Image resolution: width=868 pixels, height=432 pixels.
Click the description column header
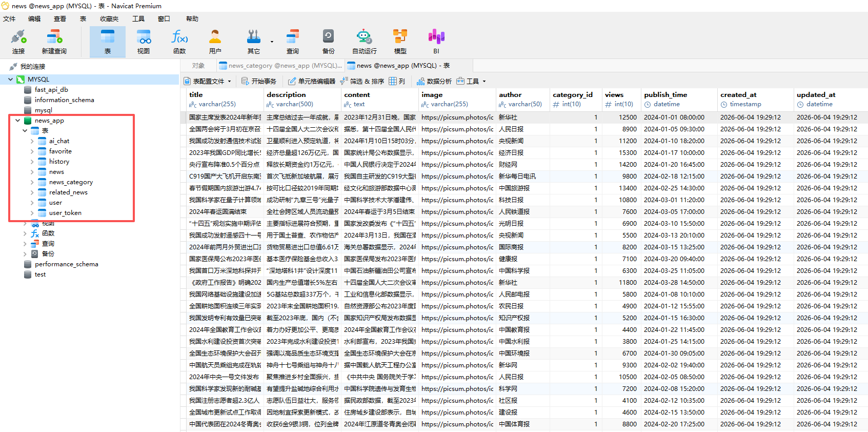[x=302, y=100]
